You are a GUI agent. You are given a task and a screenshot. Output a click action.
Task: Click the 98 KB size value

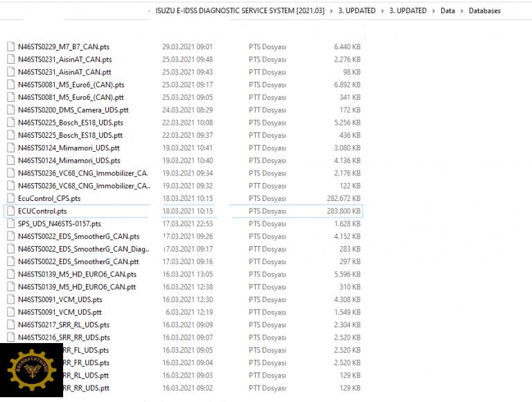coord(352,72)
